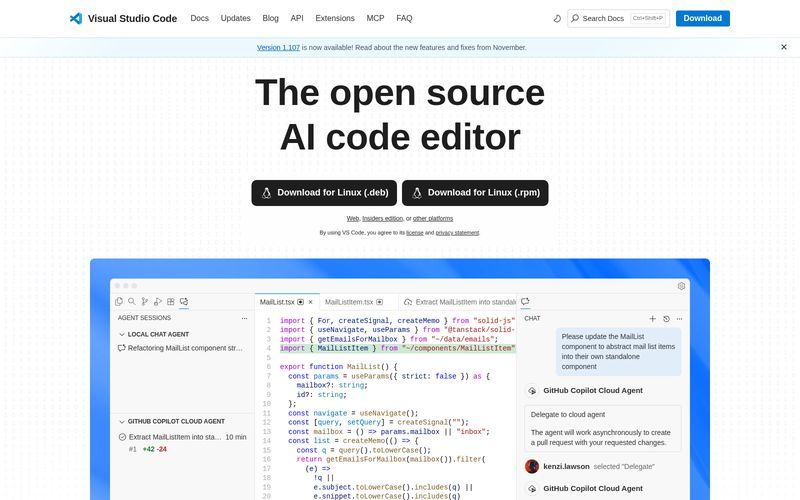Click the kenzi.lawson avatar picture
Image resolution: width=800 pixels, height=500 pixels.
point(532,466)
